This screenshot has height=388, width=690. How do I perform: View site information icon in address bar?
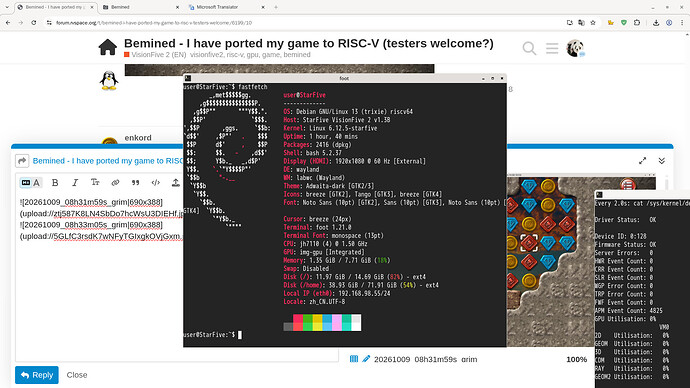(49, 22)
